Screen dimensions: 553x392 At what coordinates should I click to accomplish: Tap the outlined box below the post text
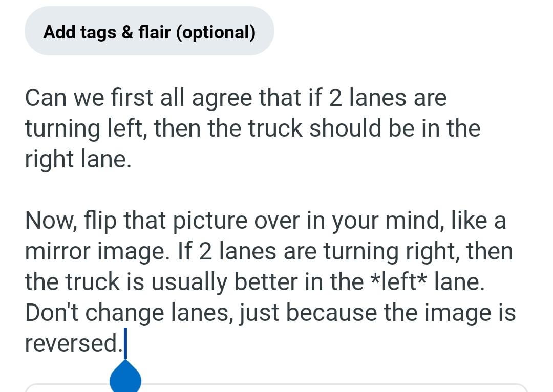coord(276,387)
